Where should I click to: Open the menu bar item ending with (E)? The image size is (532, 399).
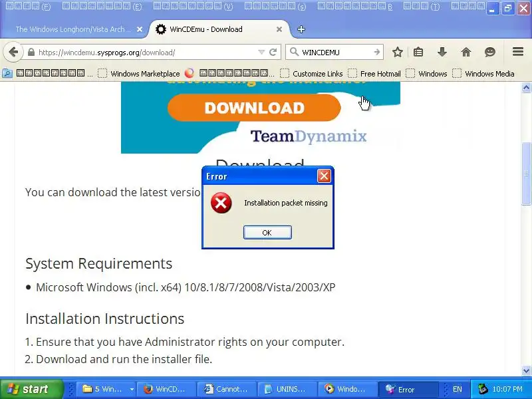(x=102, y=6)
